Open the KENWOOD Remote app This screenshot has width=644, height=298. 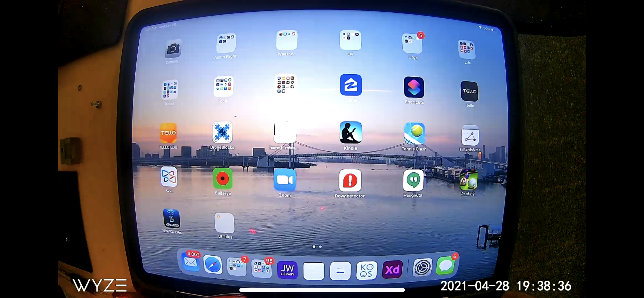point(171,219)
